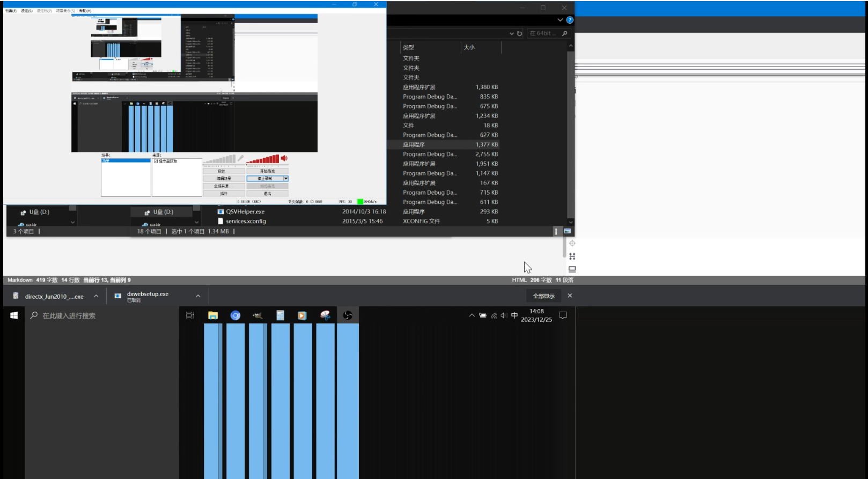This screenshot has height=479, width=868.
Task: Sort files by the 类型 column header
Action: pos(409,47)
